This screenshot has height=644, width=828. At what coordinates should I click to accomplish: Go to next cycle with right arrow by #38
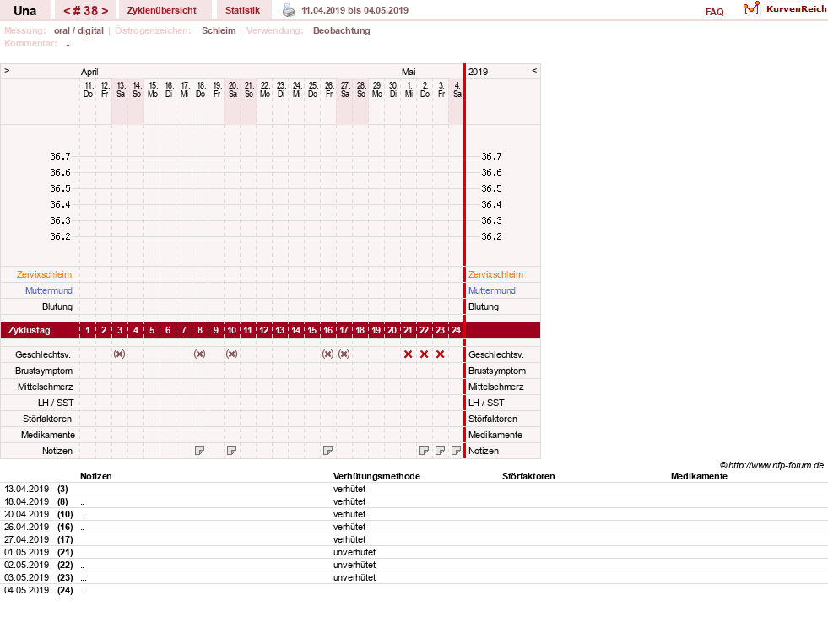click(x=106, y=11)
